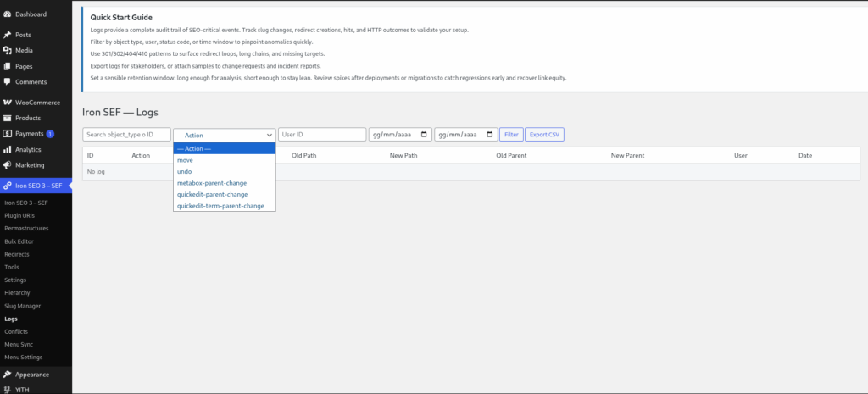The height and width of the screenshot is (394, 868).
Task: Click the Analytics bar chart icon
Action: [x=8, y=149]
